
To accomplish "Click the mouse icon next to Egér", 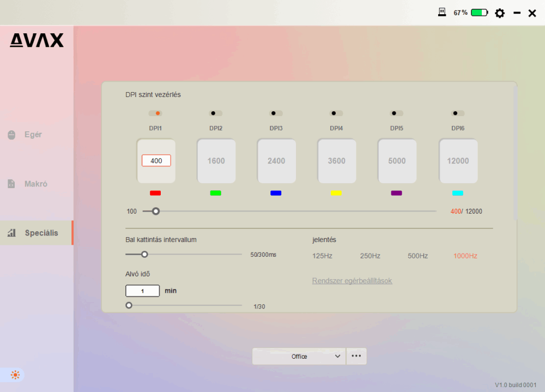I will pyautogui.click(x=11, y=135).
